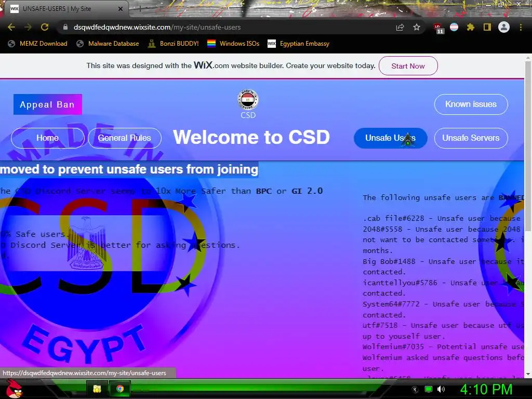The image size is (532, 399).
Task: Open the Malware Database bookmark
Action: [x=108, y=44]
